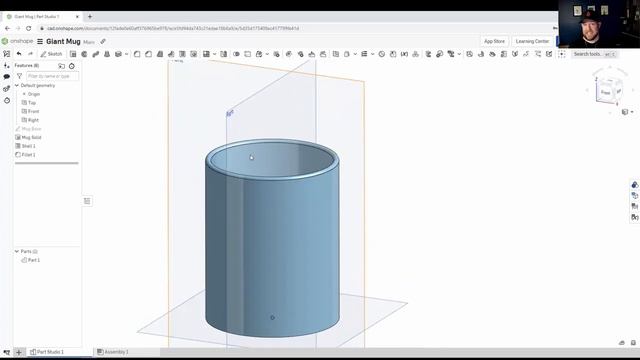The width and height of the screenshot is (640, 360).
Task: Undo the last action
Action: [19, 54]
